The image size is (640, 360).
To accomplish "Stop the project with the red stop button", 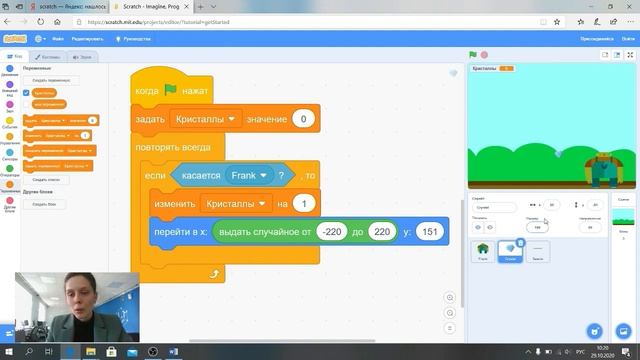I will (x=484, y=55).
